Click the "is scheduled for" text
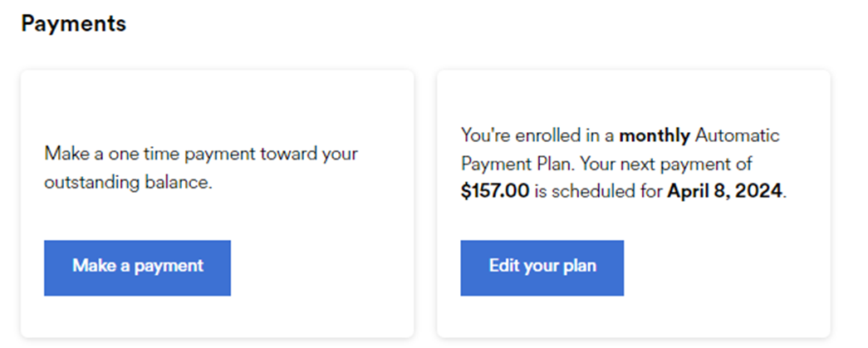868x348 pixels. 598,192
